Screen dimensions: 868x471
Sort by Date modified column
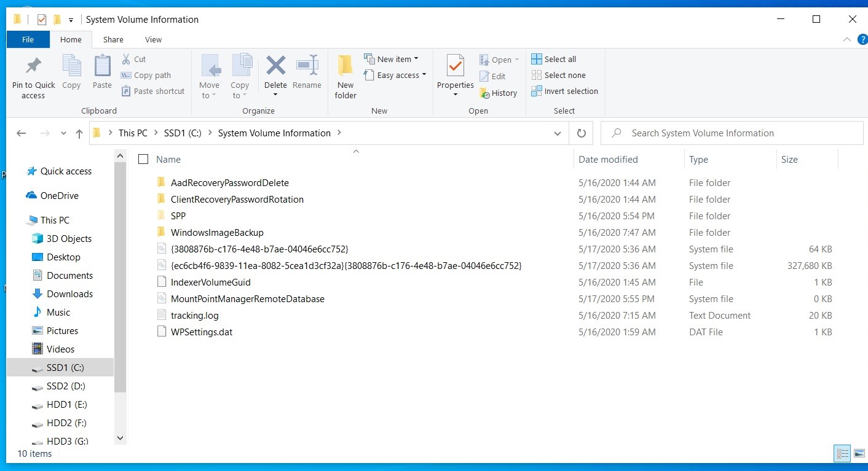point(608,159)
